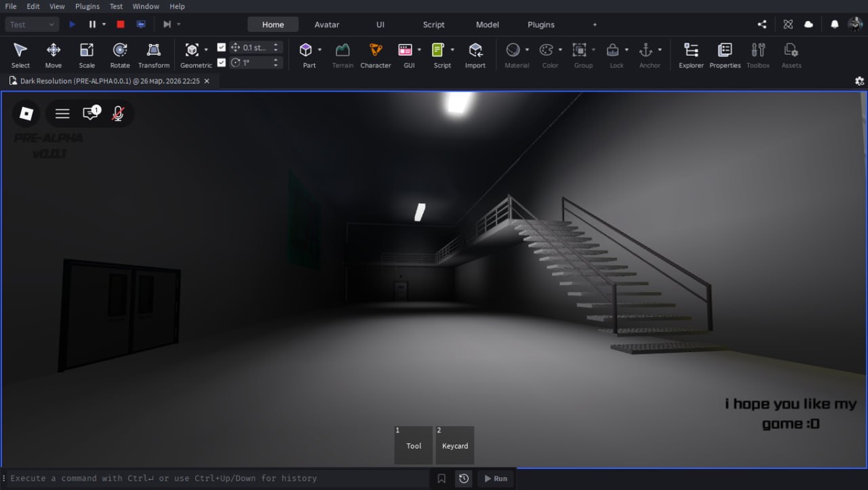Stop the running playtest

(x=121, y=24)
